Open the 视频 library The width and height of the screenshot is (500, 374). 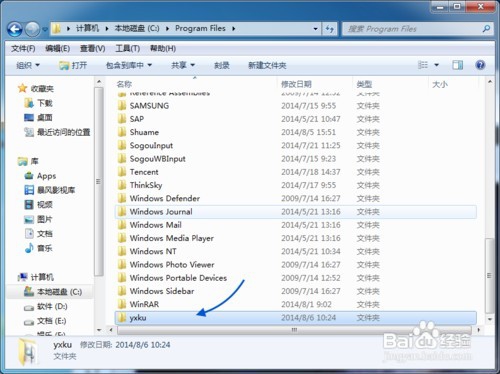(38, 204)
